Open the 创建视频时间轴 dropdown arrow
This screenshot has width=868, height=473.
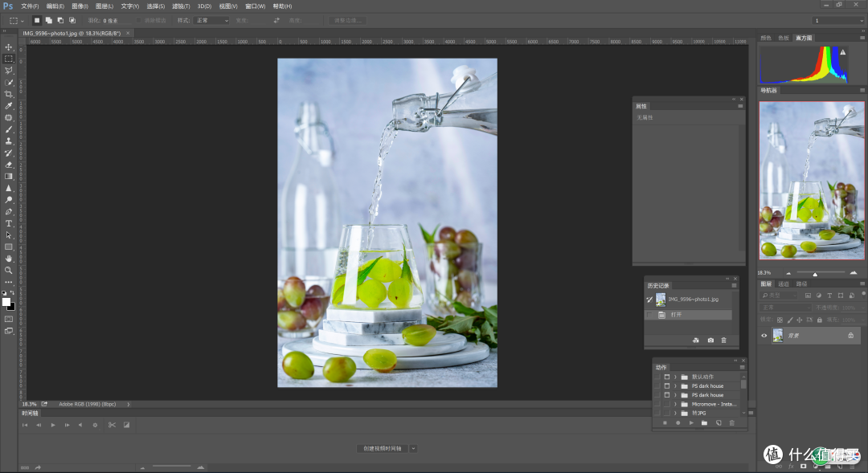(413, 448)
